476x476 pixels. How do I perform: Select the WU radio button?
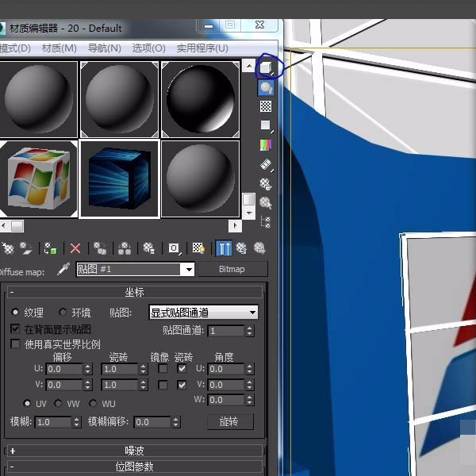[x=93, y=403]
